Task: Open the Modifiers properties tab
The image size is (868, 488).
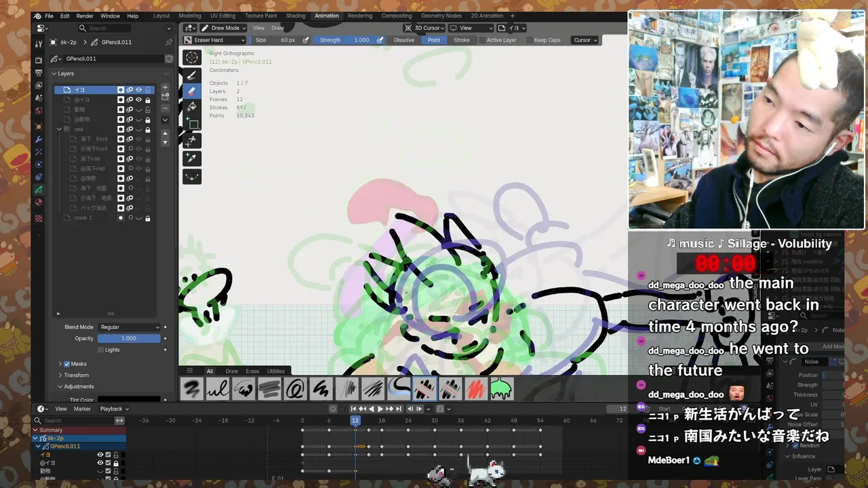Action: 39,139
